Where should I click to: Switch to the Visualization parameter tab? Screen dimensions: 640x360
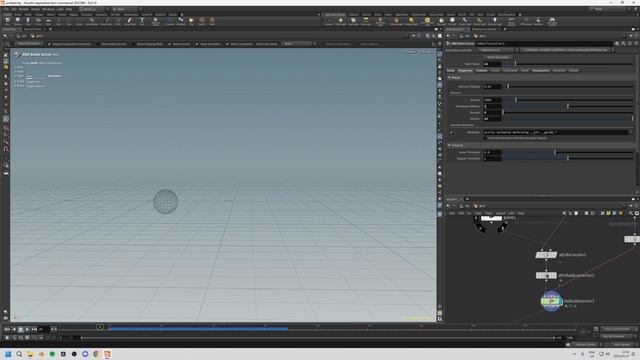pos(540,71)
